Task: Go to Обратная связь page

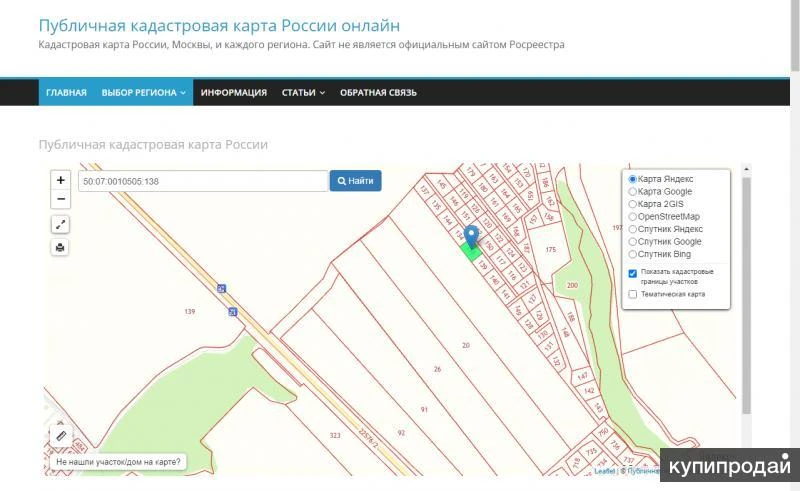Action: click(378, 93)
